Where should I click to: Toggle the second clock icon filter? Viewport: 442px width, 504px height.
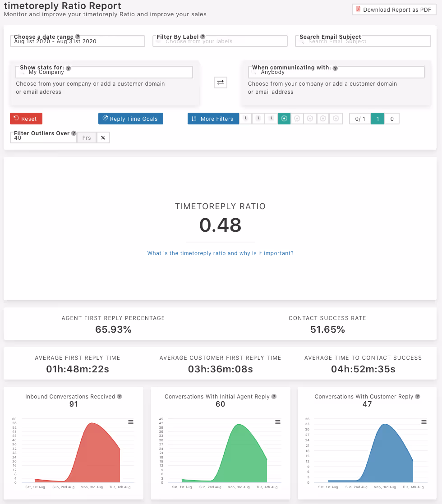(x=258, y=119)
